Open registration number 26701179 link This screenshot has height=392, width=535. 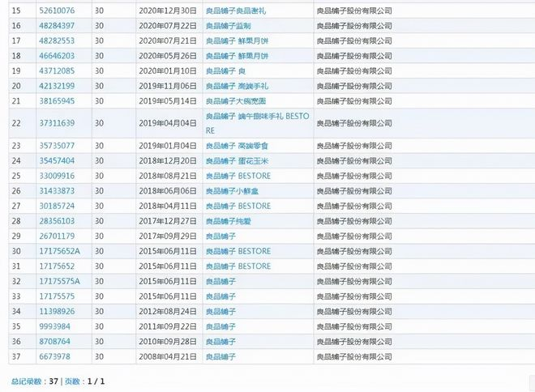[57, 236]
